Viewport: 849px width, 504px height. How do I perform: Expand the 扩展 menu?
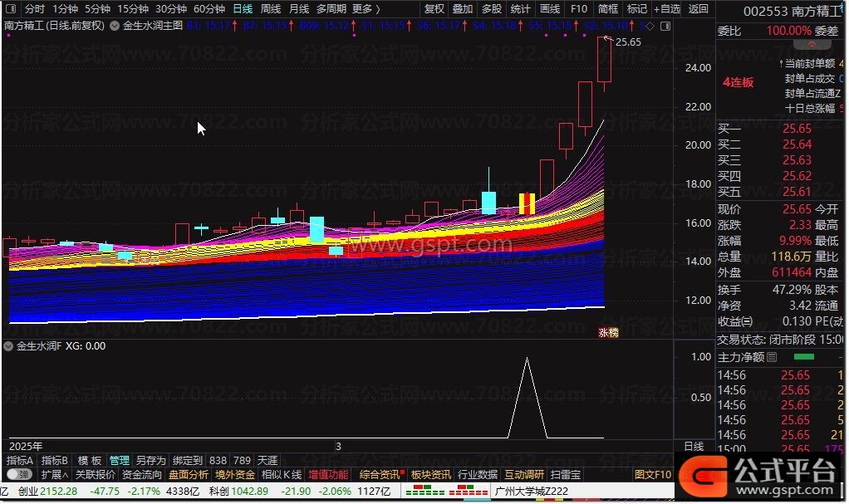(55, 475)
